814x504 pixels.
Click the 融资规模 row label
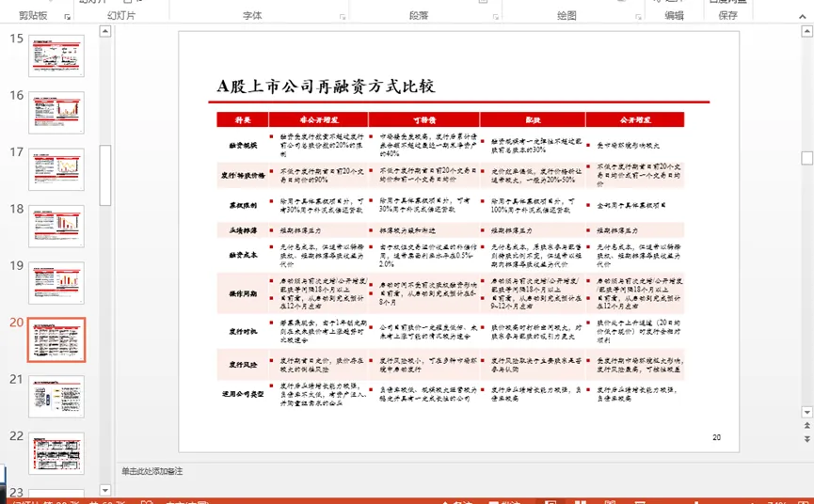tap(243, 146)
